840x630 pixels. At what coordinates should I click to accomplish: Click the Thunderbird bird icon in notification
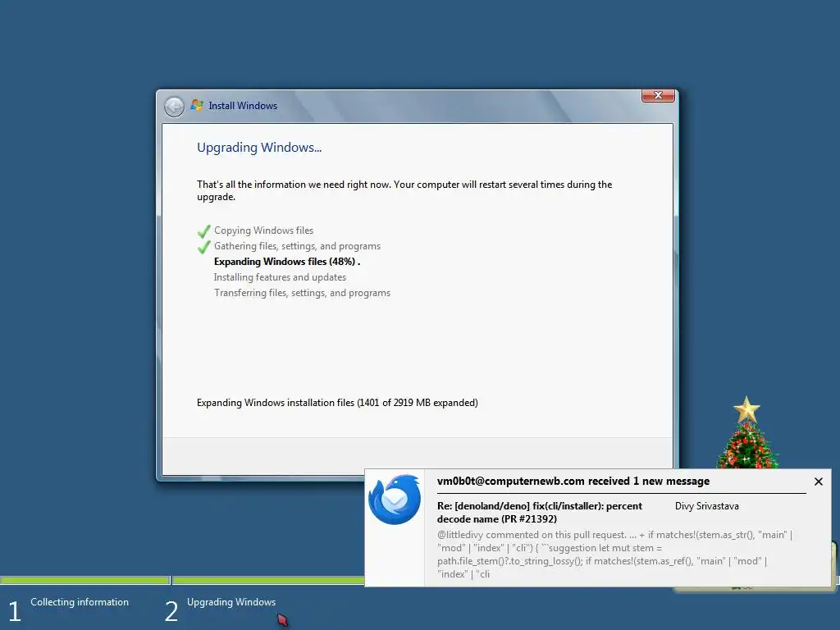[x=395, y=500]
